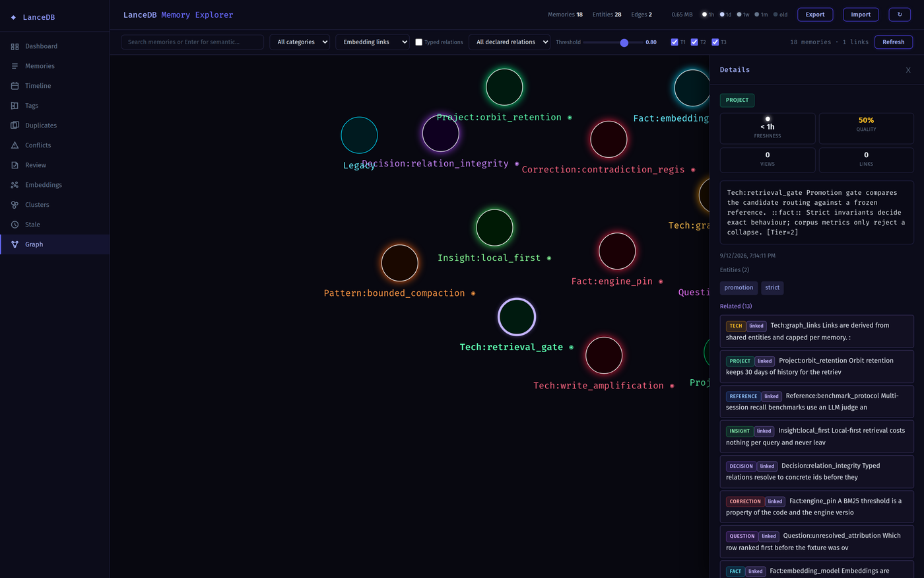Click the Import button
The height and width of the screenshot is (578, 924).
(x=861, y=15)
